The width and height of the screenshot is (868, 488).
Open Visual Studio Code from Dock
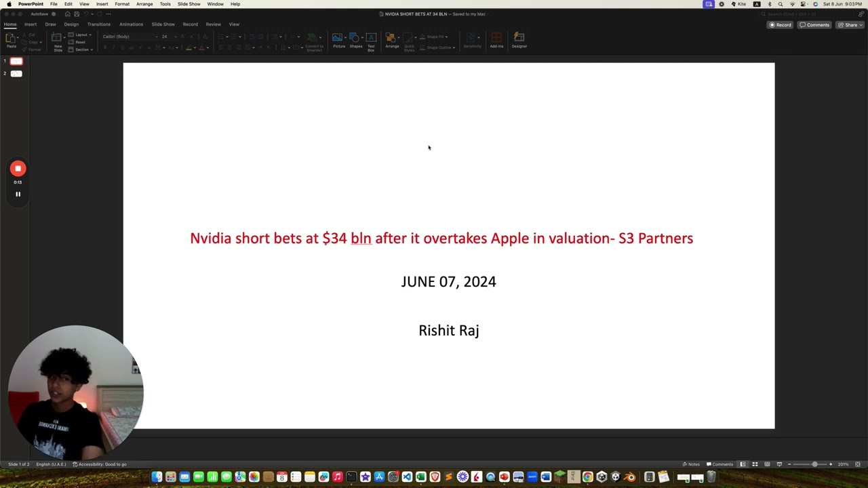coord(408,477)
